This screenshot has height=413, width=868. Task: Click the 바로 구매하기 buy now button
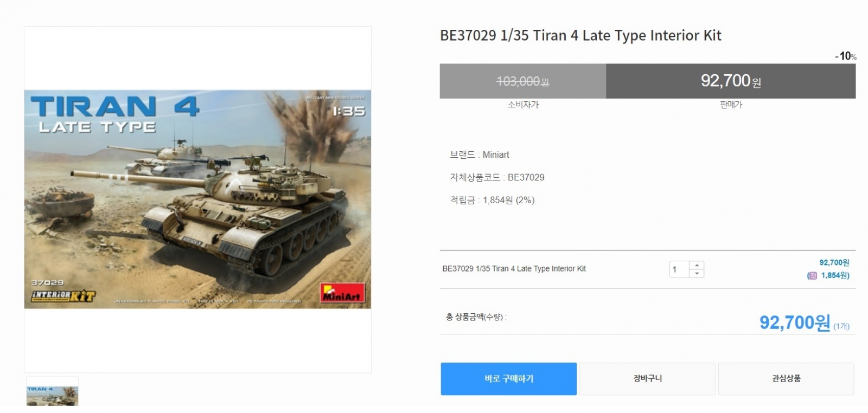pos(508,379)
